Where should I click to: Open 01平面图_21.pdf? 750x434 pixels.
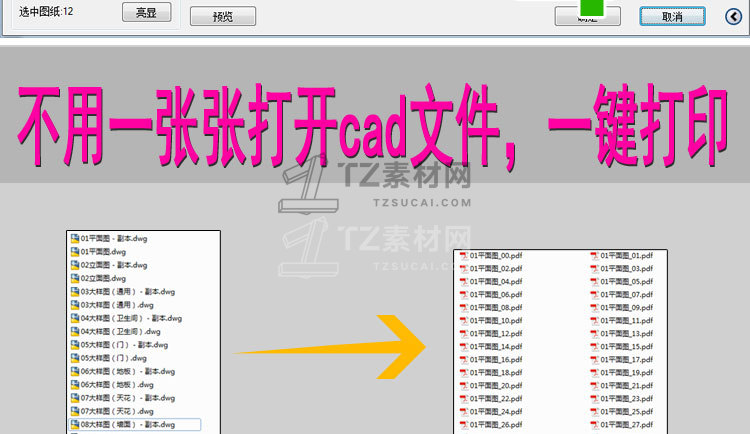[621, 386]
